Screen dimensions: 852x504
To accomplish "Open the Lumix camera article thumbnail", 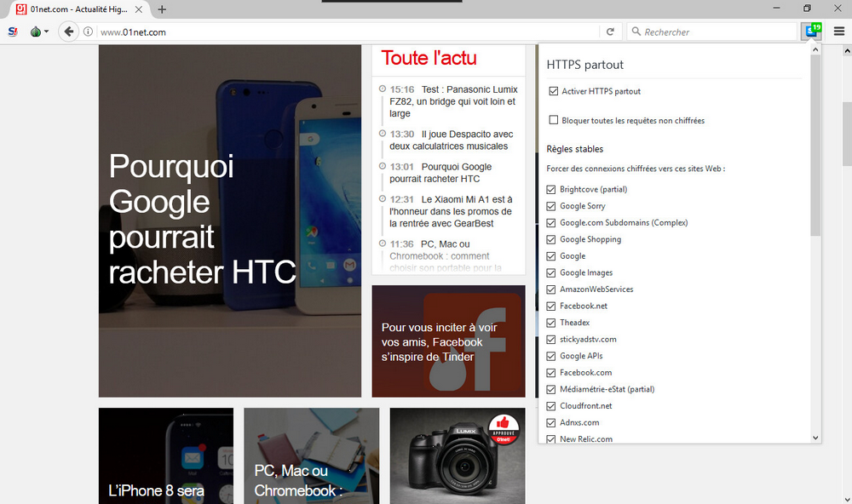I will [x=458, y=456].
